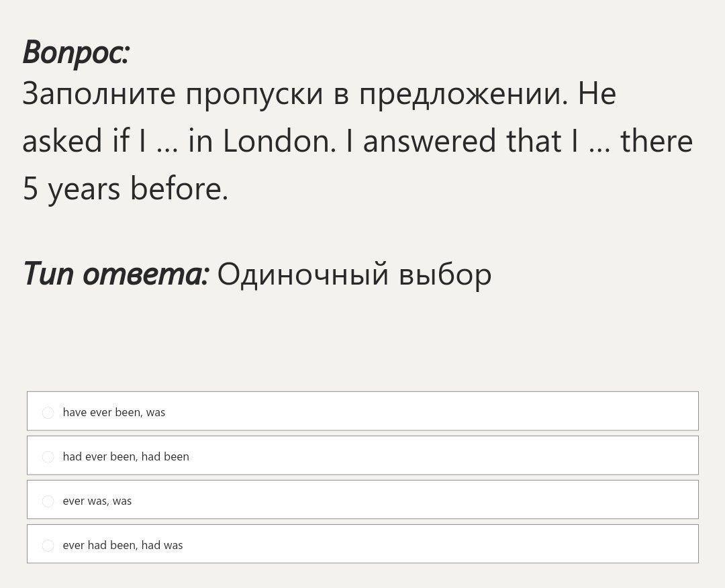
Task: Mark the "ever was, was" radio button
Action: pyautogui.click(x=48, y=501)
